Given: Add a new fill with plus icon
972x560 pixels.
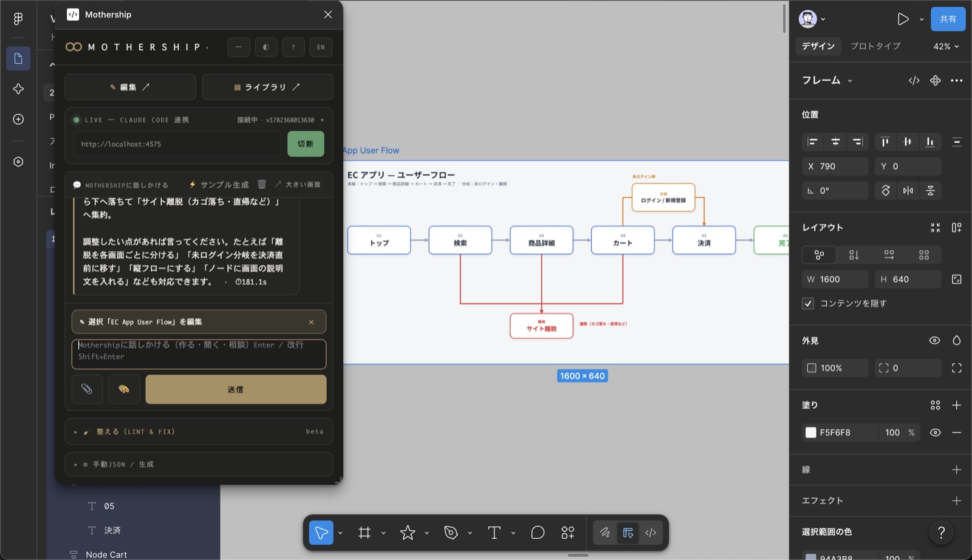Looking at the screenshot, I should [x=956, y=405].
